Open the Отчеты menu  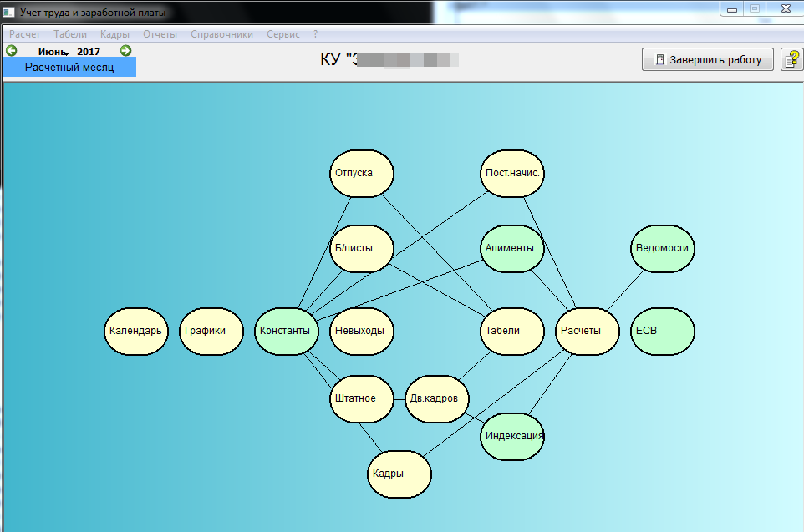pos(160,34)
